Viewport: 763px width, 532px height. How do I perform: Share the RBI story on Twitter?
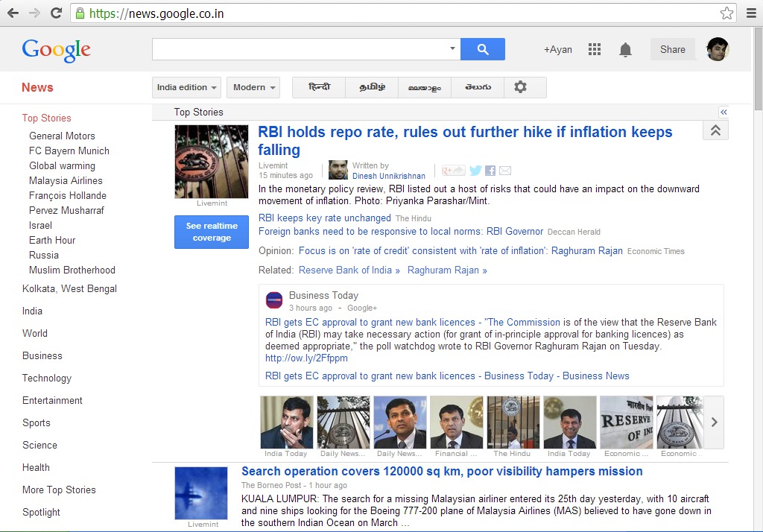point(475,171)
